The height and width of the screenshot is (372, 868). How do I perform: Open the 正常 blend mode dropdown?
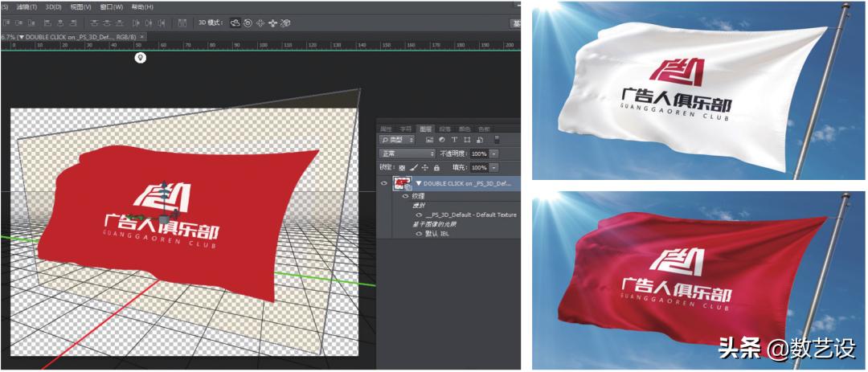point(407,153)
